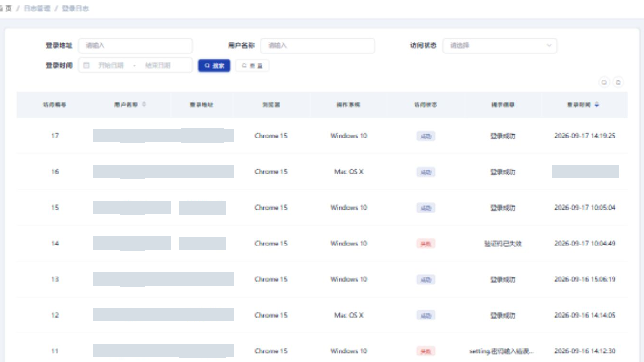
Task: Click the calendar icon in 登录时间 field
Action: [86, 65]
